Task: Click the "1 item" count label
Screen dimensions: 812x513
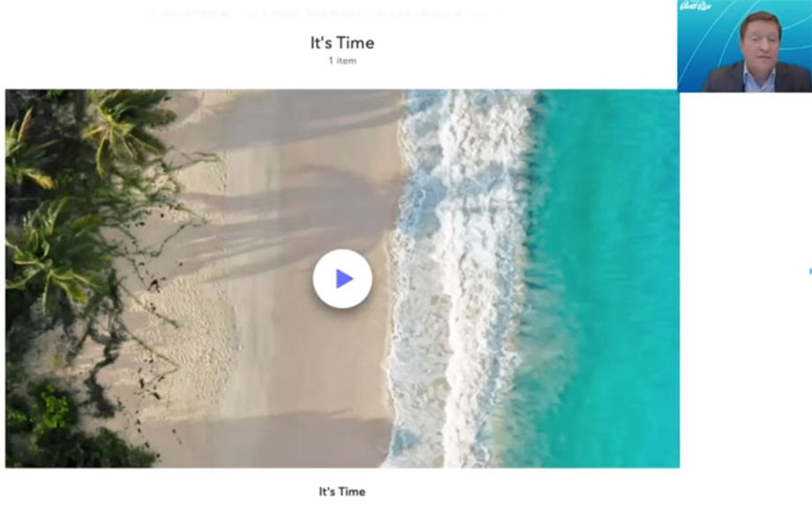Action: pyautogui.click(x=342, y=61)
